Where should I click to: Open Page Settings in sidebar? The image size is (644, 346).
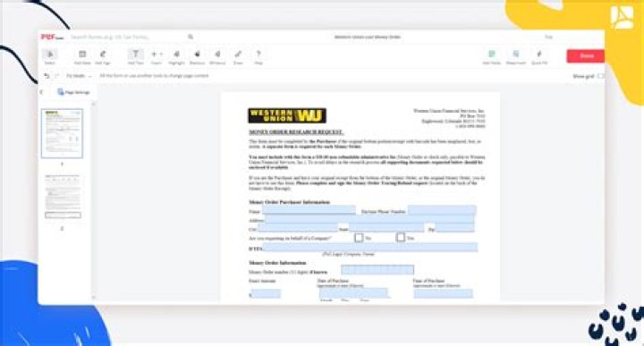pos(73,92)
